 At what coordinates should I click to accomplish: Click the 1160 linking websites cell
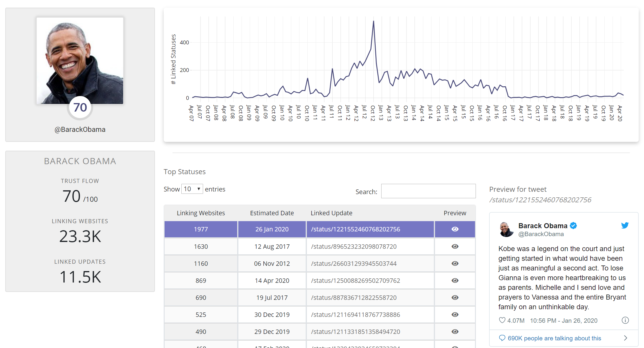point(201,263)
